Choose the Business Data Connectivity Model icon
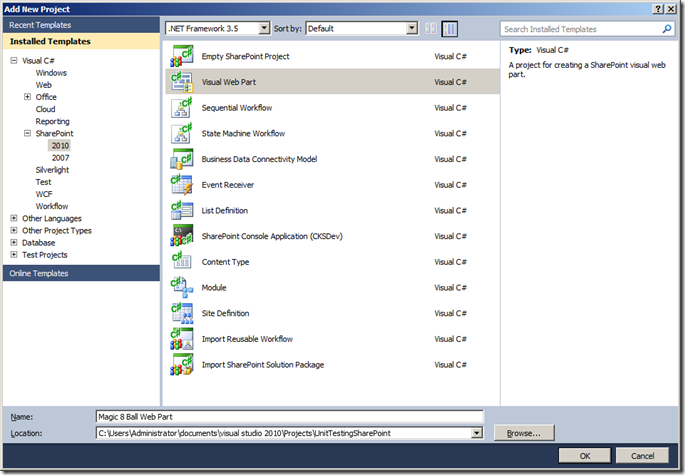Screen dimensions: 685x475 pos(182,159)
